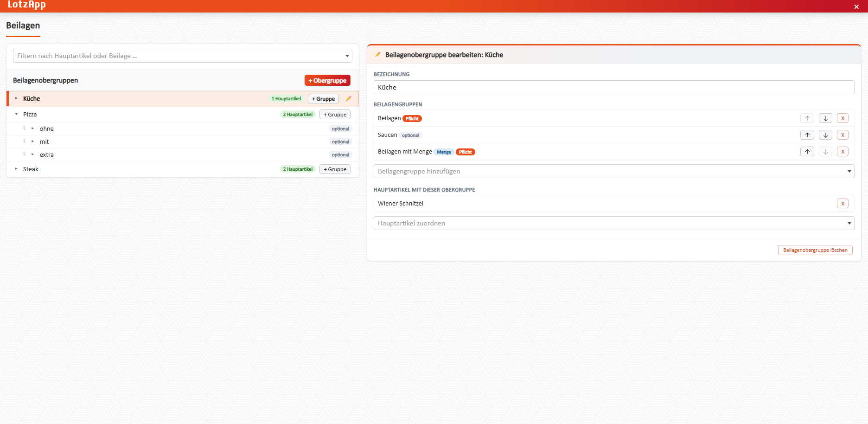This screenshot has height=424, width=868.
Task: Move Saucen group up with arrow
Action: (x=807, y=135)
